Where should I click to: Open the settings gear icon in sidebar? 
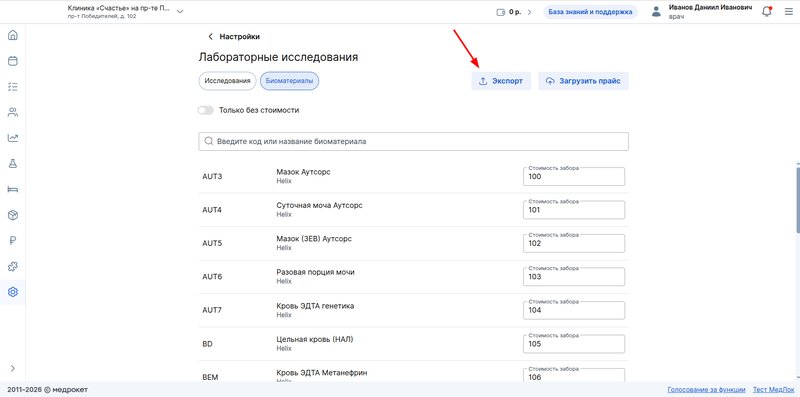(x=13, y=292)
